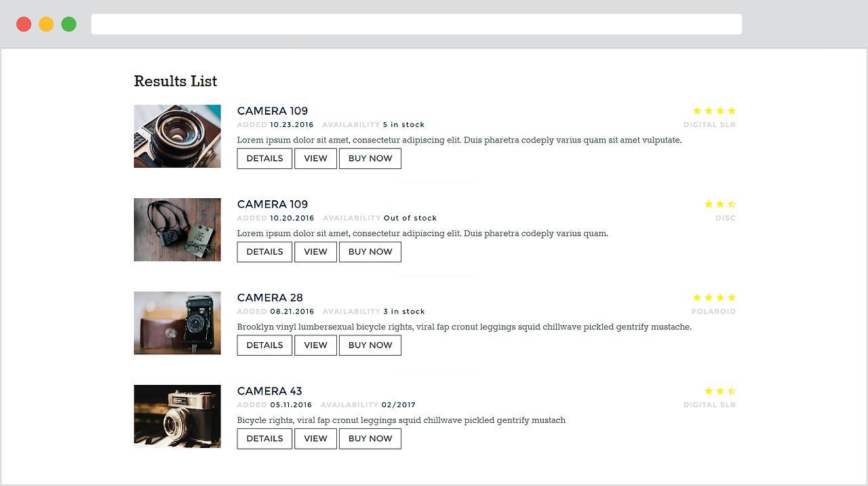Click the DISC category label
This screenshot has width=868, height=486.
pyautogui.click(x=726, y=219)
